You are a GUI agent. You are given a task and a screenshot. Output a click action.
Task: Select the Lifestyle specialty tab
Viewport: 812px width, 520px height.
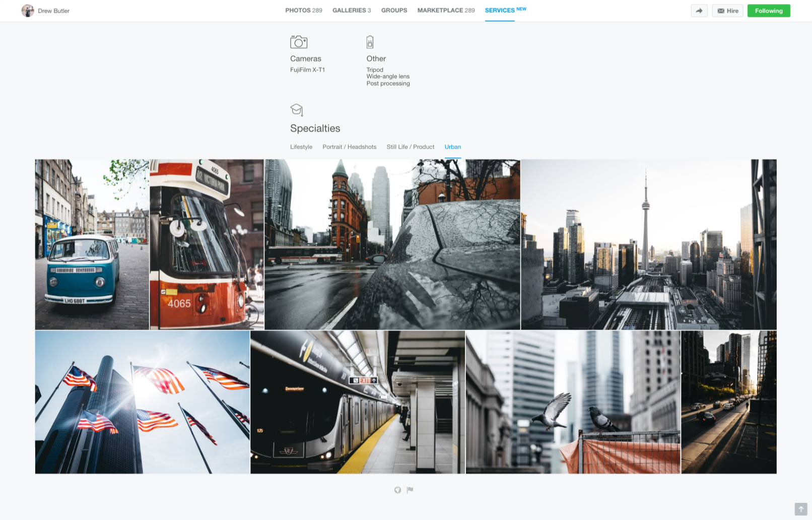(x=301, y=147)
